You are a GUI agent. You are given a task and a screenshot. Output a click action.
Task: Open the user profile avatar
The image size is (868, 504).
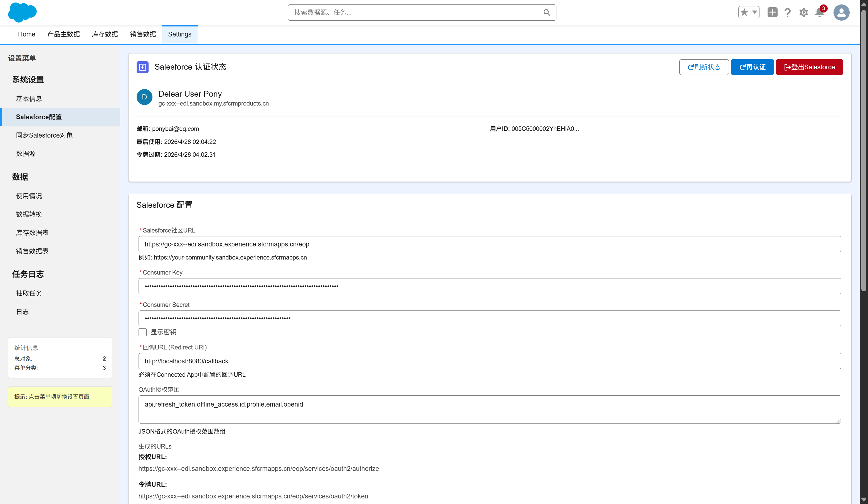pyautogui.click(x=841, y=13)
